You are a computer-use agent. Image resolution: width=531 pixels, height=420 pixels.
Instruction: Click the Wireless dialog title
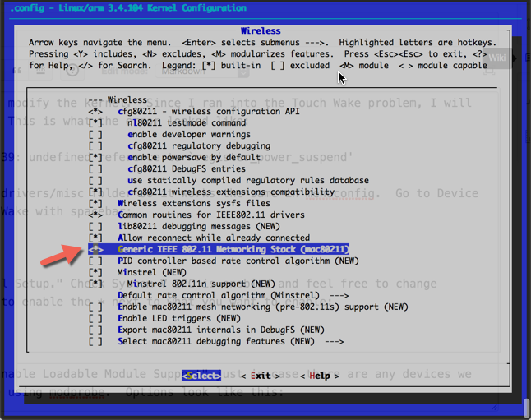[261, 31]
